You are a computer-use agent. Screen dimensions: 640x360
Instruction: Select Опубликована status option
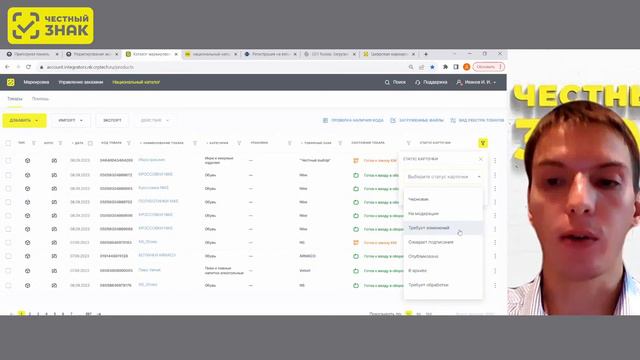(443, 256)
